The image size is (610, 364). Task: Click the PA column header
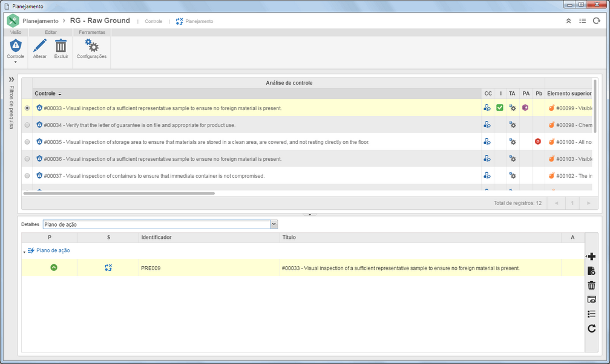(526, 93)
